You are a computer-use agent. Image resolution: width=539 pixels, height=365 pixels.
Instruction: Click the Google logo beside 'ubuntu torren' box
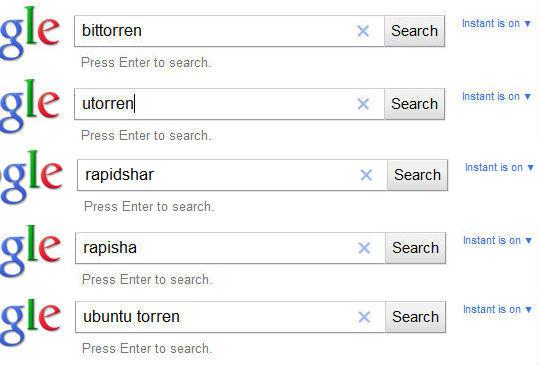point(31,320)
